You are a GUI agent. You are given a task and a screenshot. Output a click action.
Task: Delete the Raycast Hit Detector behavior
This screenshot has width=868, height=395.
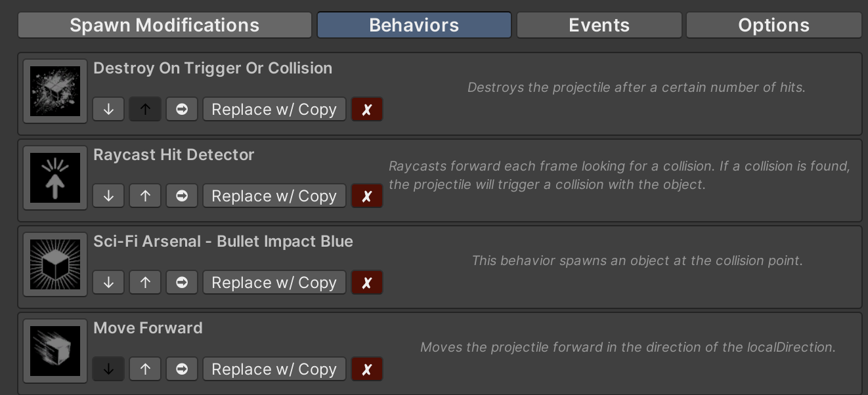(x=367, y=196)
